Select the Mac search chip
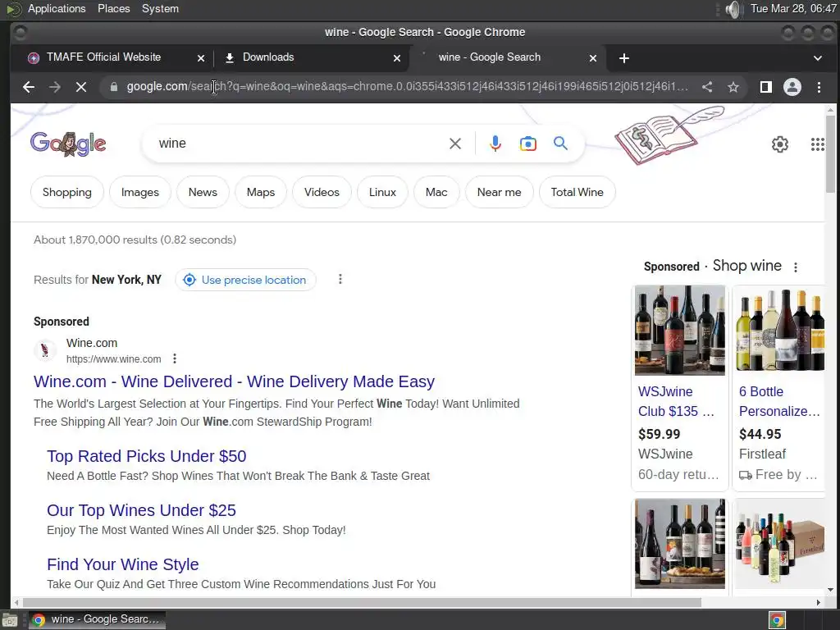Image resolution: width=840 pixels, height=630 pixels. tap(436, 192)
